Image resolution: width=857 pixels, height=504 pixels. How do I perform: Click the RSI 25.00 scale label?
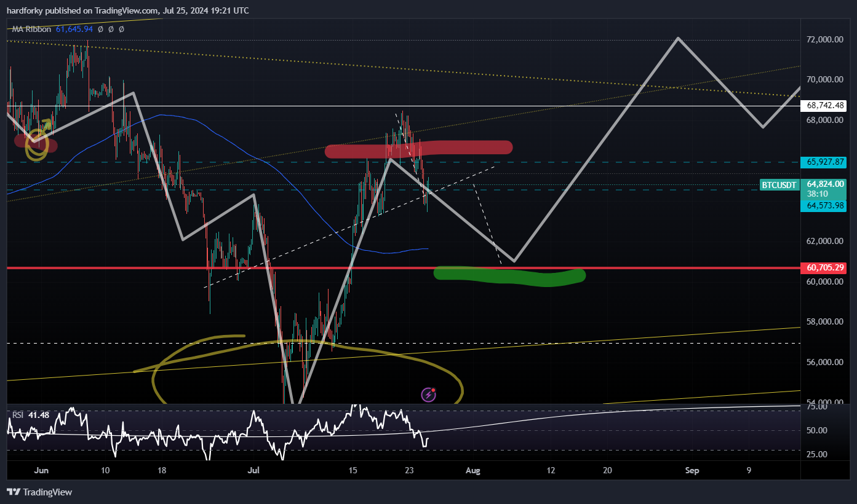point(816,455)
